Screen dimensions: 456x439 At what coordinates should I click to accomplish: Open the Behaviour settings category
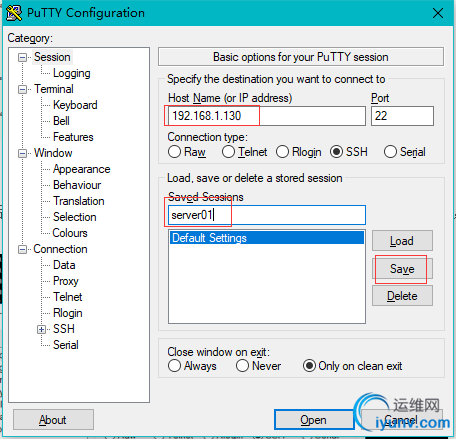tap(77, 185)
